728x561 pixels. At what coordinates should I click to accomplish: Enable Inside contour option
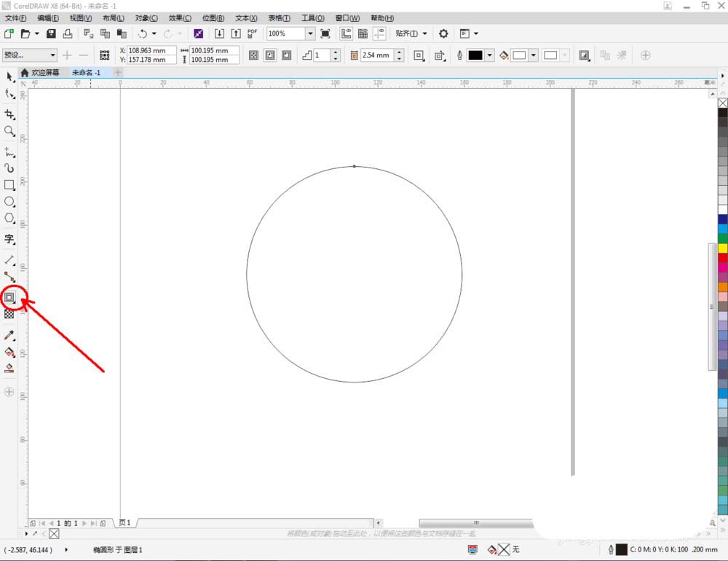pyautogui.click(x=270, y=55)
